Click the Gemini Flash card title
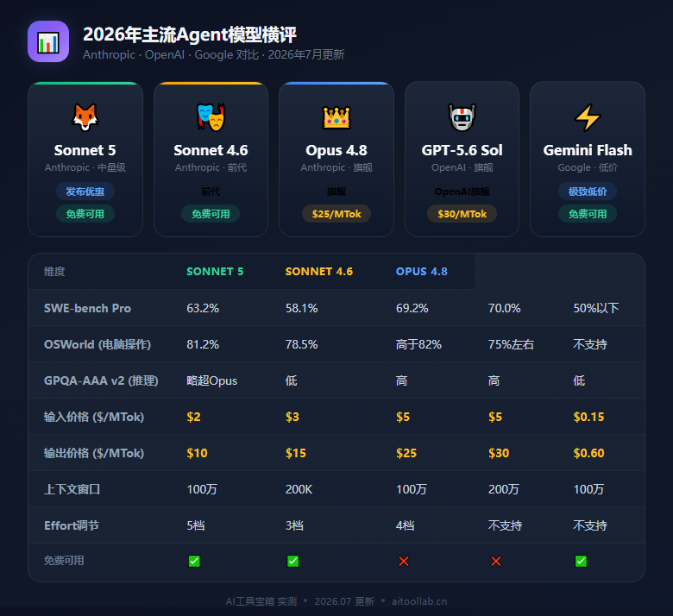Screen dimensions: 673x616 click(x=588, y=150)
